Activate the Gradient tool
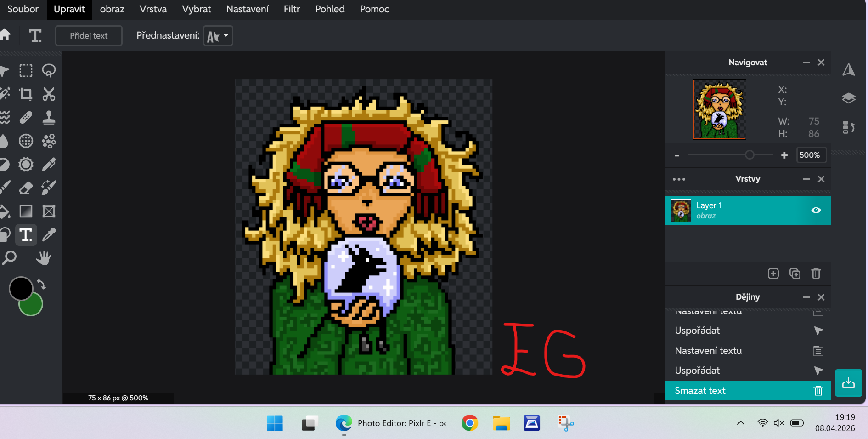 [x=26, y=211]
